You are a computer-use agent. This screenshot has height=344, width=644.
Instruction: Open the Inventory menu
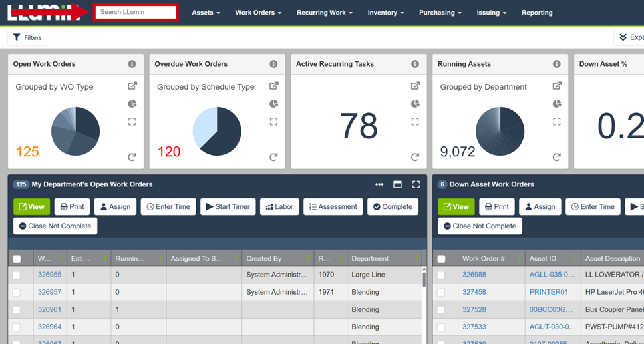point(385,13)
